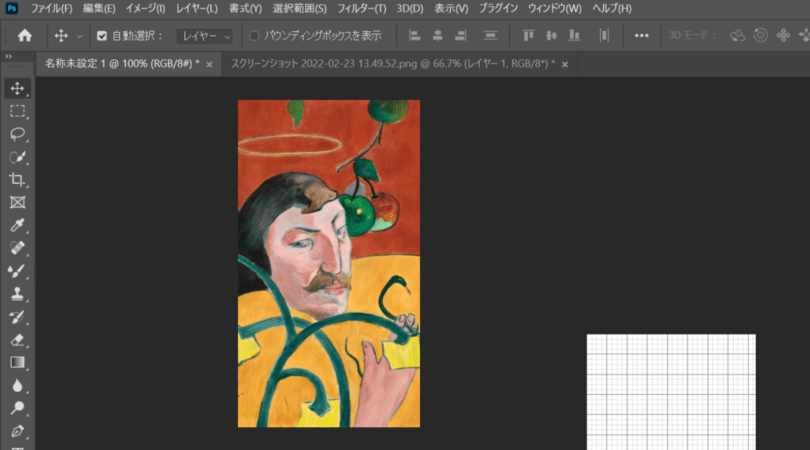810x450 pixels.
Task: Select the Gradient tool
Action: point(17,363)
